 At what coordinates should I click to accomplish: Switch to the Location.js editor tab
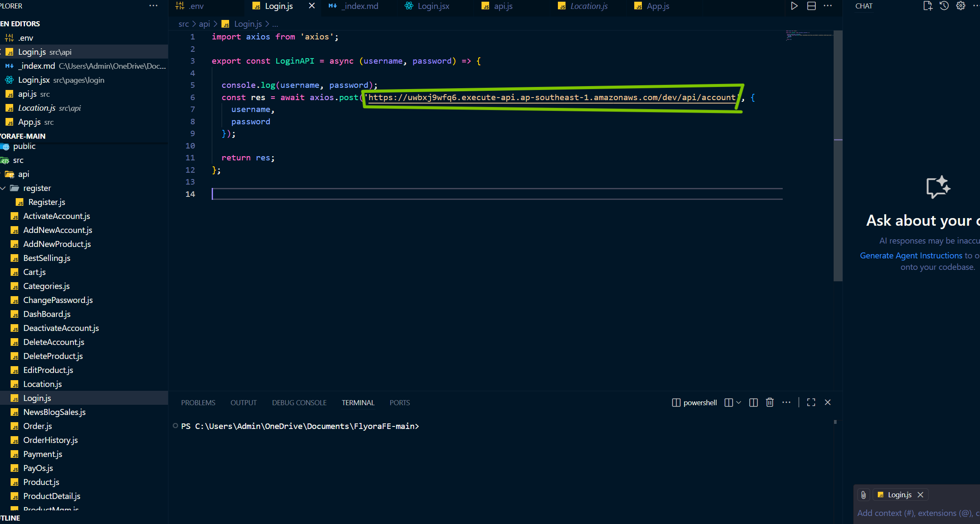pos(588,6)
